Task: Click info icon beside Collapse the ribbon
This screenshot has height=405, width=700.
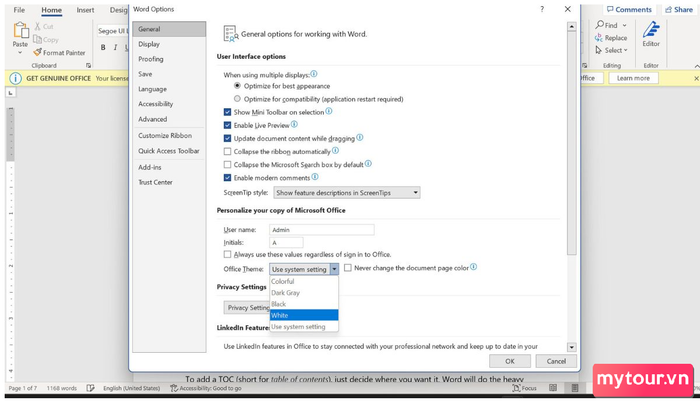Action: 335,150
